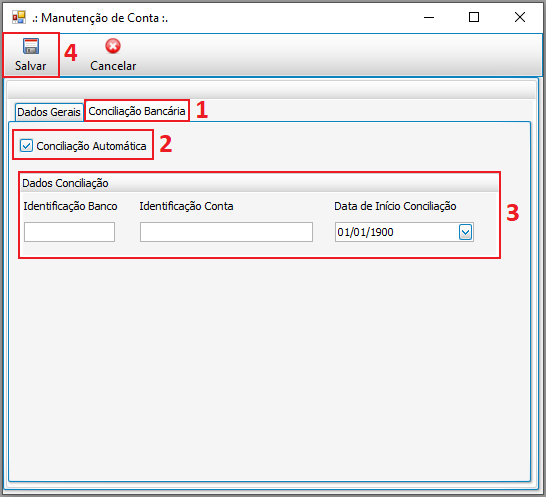546x497 pixels.
Task: Close the Manutenção de Conta window
Action: pos(520,17)
